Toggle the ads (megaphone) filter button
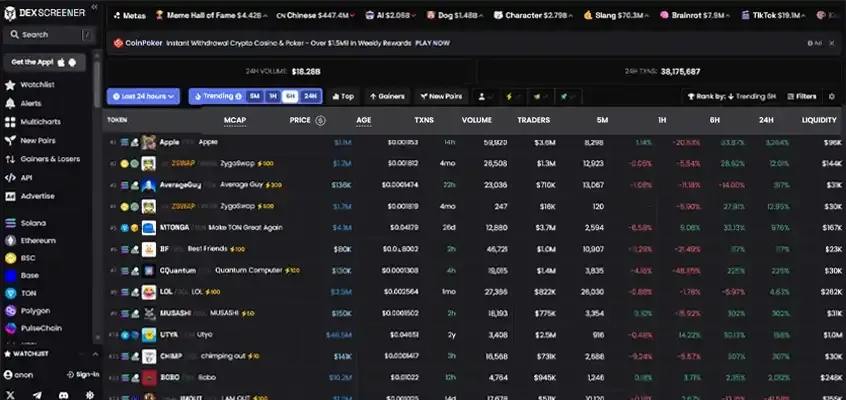Viewport: 846px width, 400px height. click(x=541, y=97)
